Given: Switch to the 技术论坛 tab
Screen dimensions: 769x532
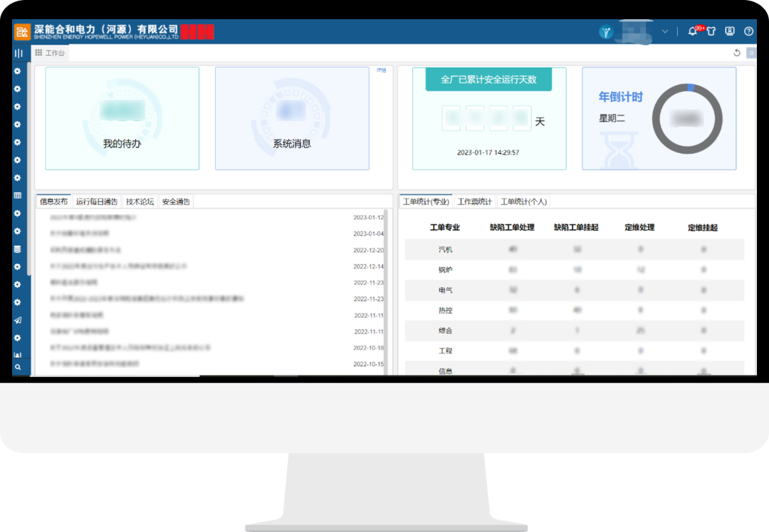Looking at the screenshot, I should (140, 202).
